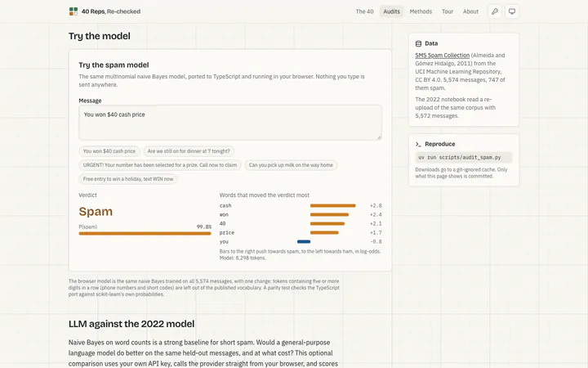Image resolution: width=588 pixels, height=368 pixels.
Task: Open the Methods nav item
Action: (x=421, y=11)
